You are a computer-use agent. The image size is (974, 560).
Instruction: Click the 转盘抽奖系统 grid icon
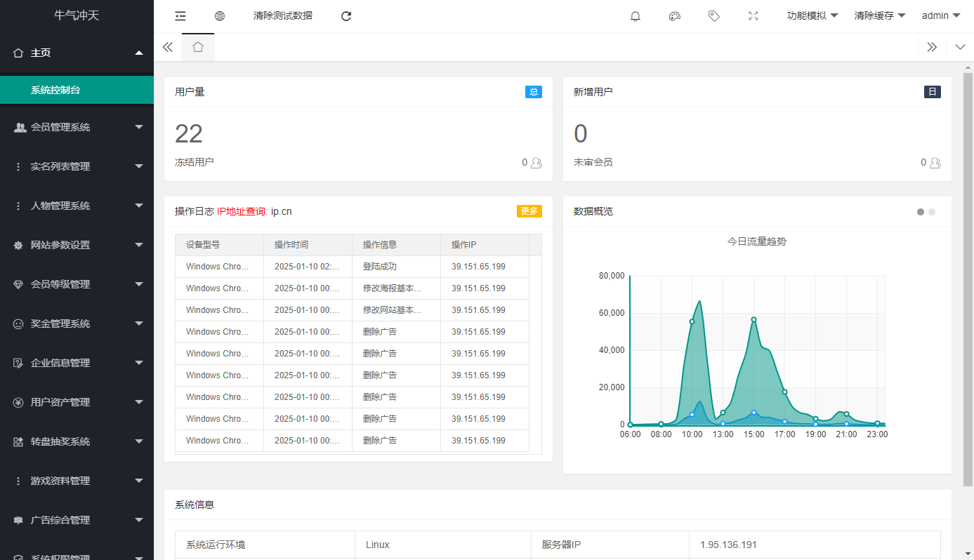[18, 441]
